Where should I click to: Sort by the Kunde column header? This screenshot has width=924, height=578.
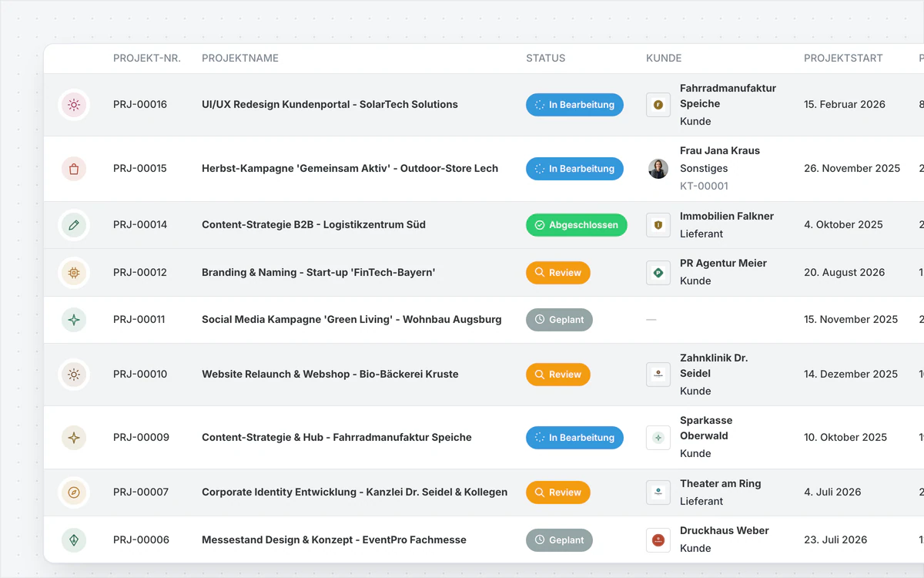(x=664, y=59)
